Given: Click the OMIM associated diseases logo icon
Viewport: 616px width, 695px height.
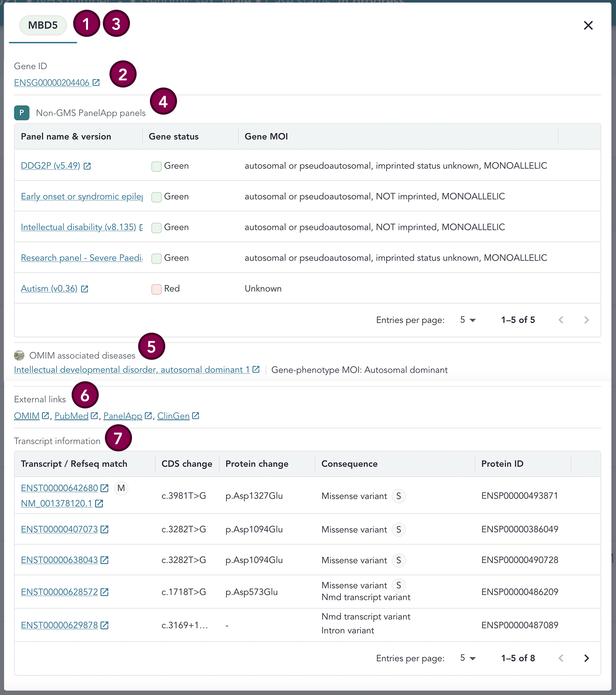Looking at the screenshot, I should pos(19,355).
